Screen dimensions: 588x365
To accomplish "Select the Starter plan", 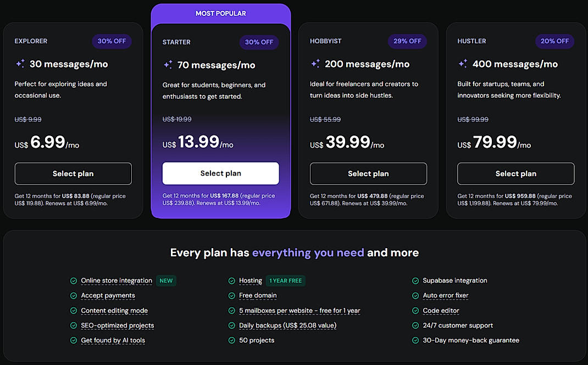I will click(x=220, y=173).
